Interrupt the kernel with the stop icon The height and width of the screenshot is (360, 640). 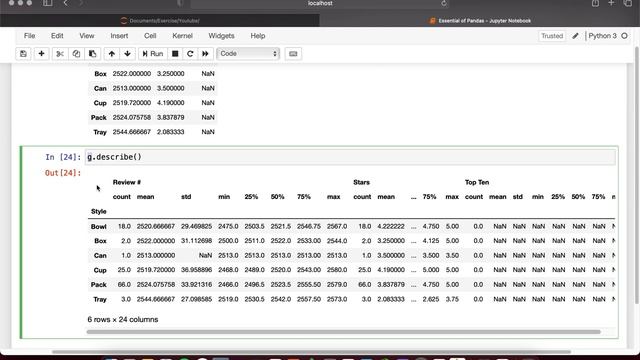[x=175, y=54]
